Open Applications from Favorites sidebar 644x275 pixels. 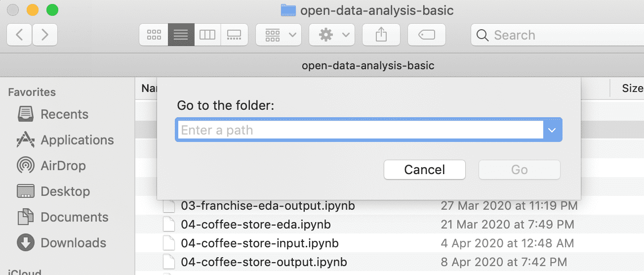77,140
